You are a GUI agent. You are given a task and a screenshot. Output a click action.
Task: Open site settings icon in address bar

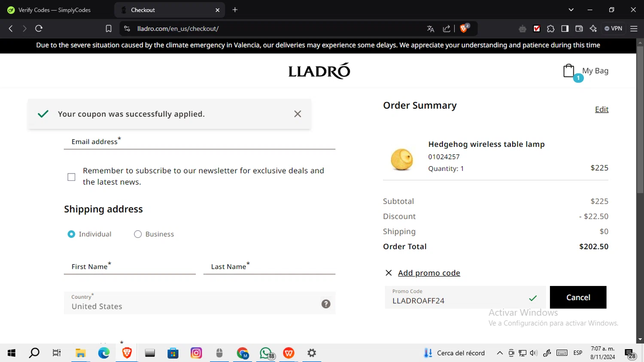pos(127,29)
